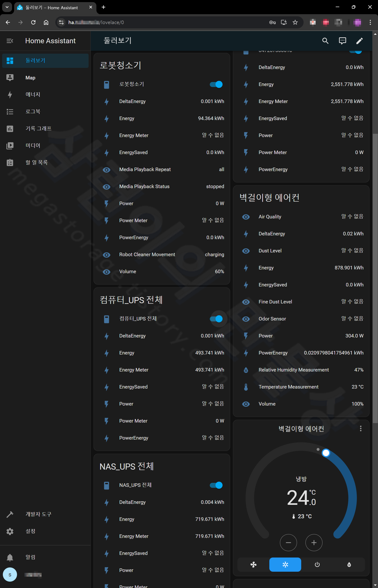The width and height of the screenshot is (378, 588).
Task: Click the thermostat dial slider handle
Action: [326, 453]
